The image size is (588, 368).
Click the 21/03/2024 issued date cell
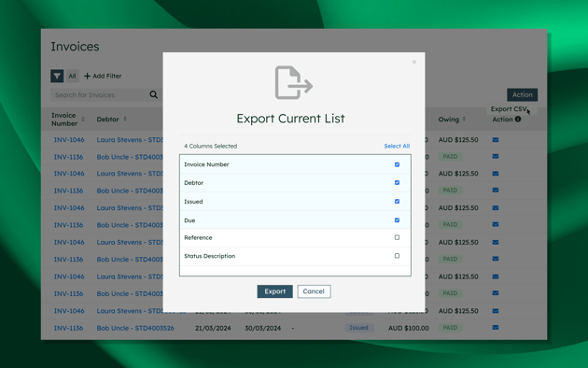pos(213,328)
